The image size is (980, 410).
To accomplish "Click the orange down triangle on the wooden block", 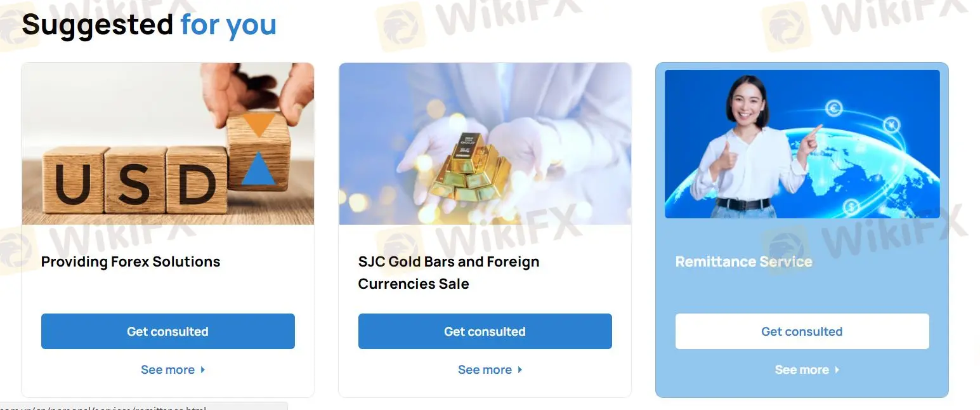I will tap(259, 124).
